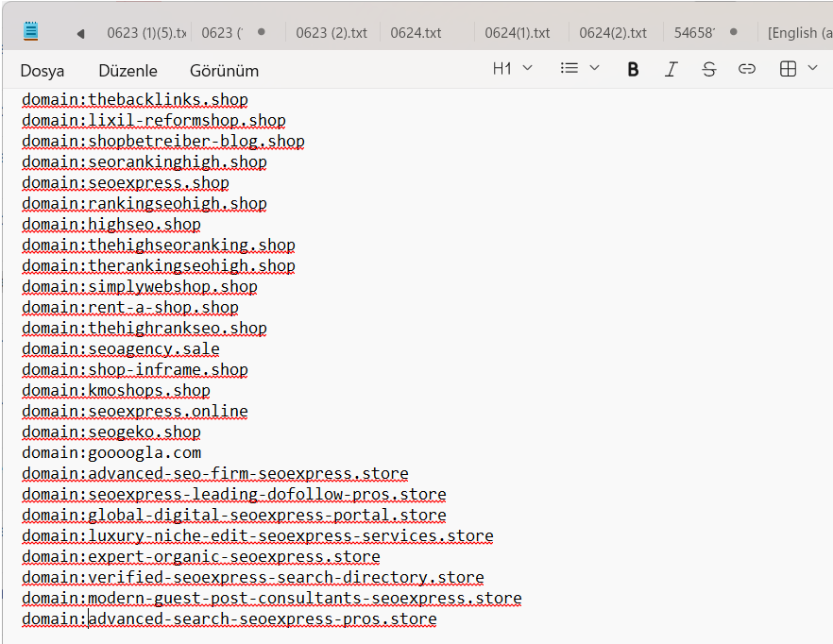Click line domain:thebacklinks.shop

coord(135,100)
